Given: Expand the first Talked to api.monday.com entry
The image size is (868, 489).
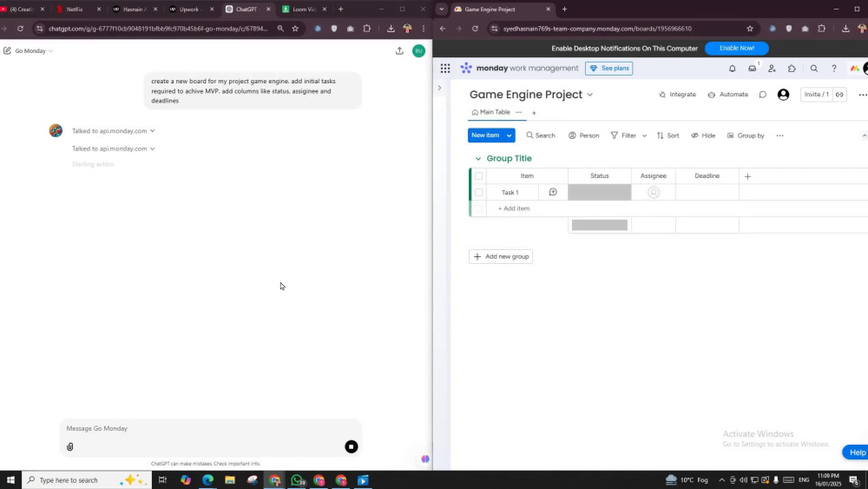Looking at the screenshot, I should 113,131.
